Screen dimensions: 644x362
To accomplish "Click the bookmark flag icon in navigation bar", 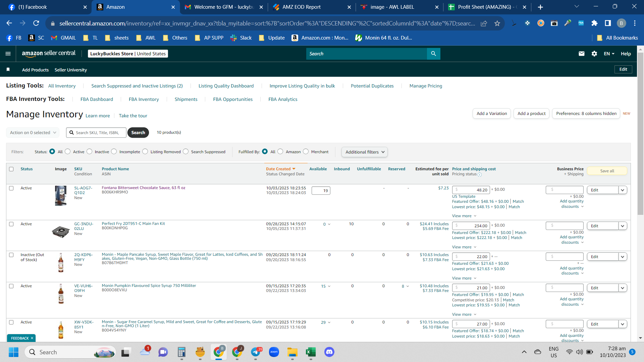I will (8, 69).
